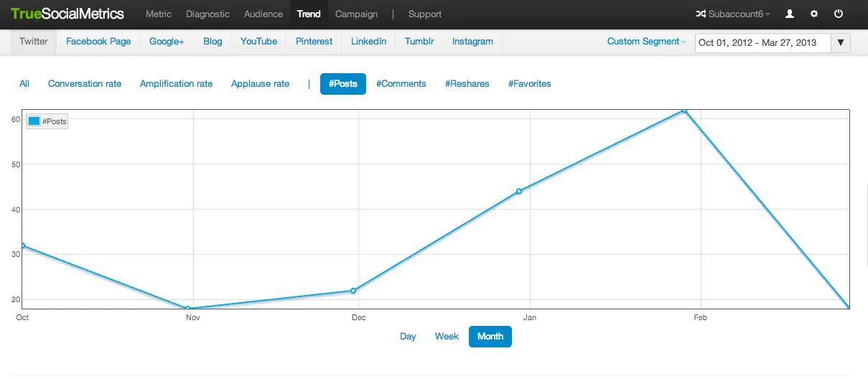Set chart granularity to Day
868x379 pixels.
408,337
